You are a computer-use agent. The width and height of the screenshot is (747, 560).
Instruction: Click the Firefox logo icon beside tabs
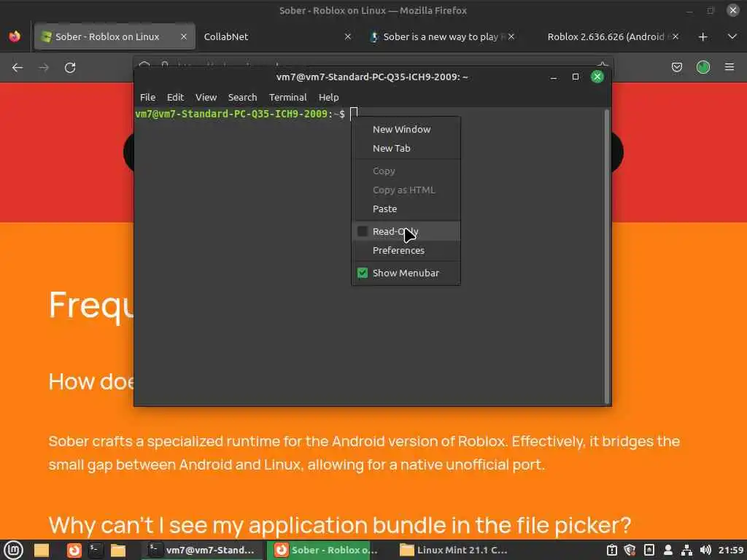point(15,36)
